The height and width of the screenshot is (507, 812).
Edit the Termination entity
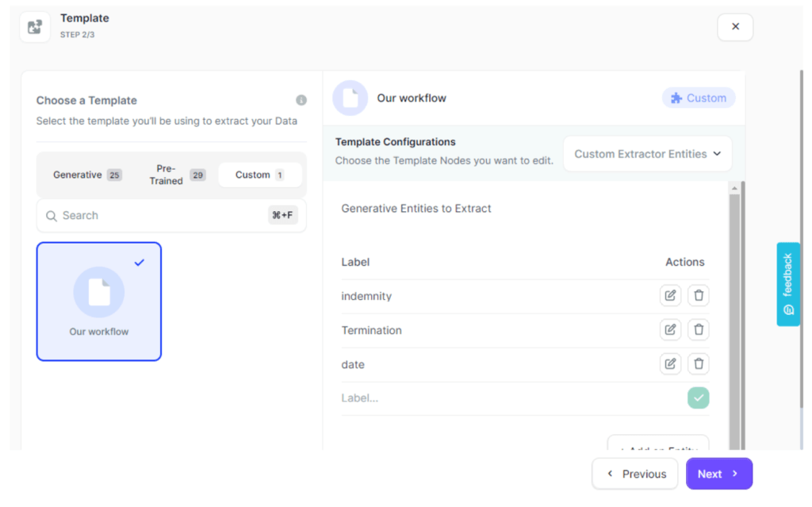pyautogui.click(x=670, y=330)
